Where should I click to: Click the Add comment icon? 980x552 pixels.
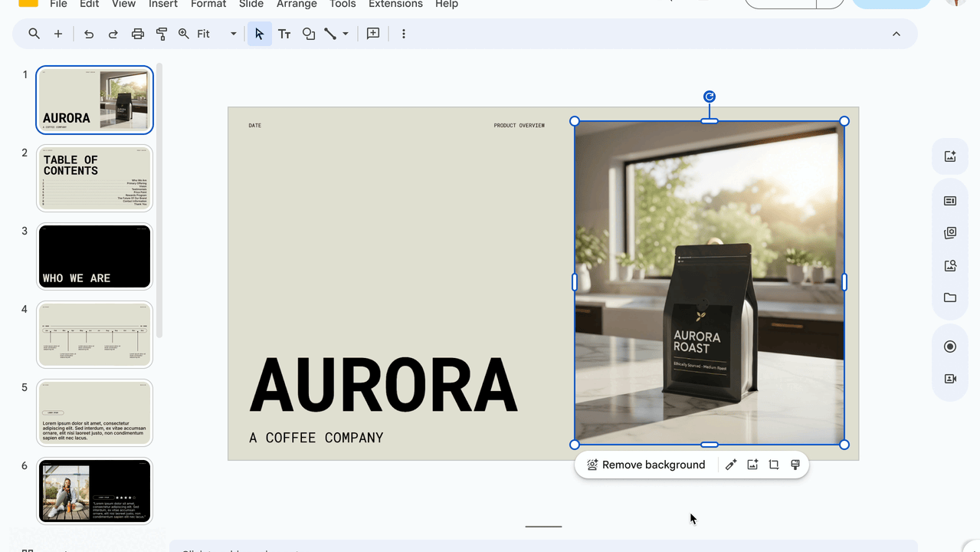click(373, 34)
